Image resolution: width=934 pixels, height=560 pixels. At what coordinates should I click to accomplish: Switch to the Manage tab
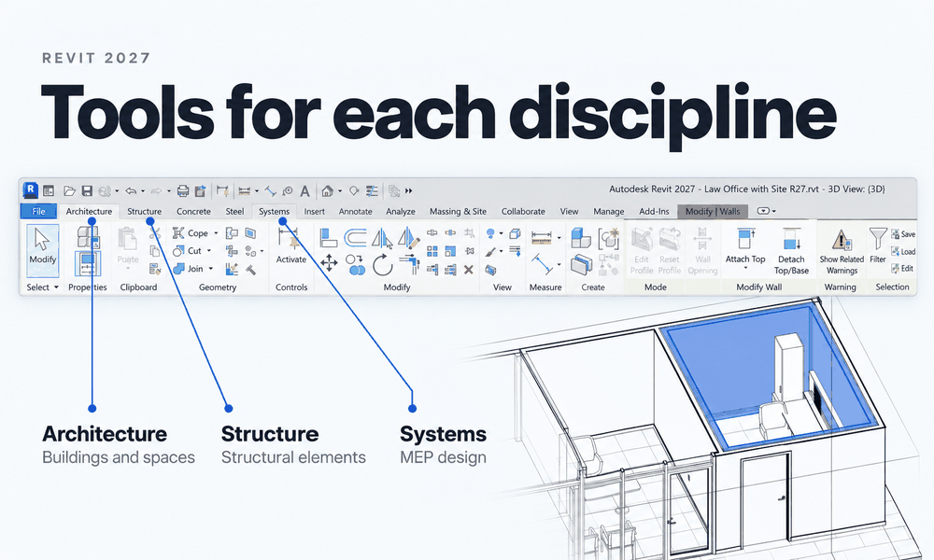click(x=609, y=211)
